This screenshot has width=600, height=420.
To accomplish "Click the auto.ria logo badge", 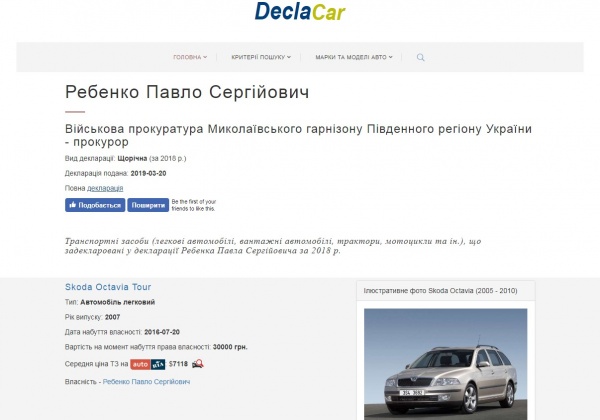I will (148, 364).
